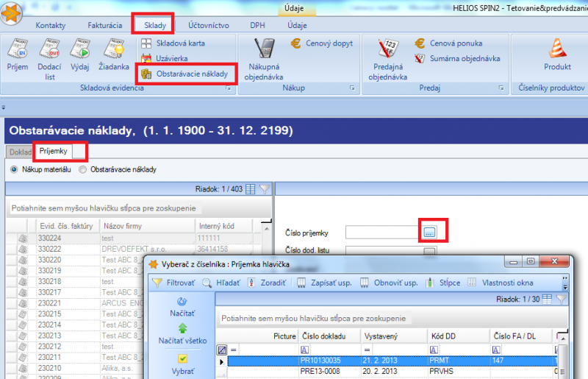Click the Číslo príjemky input field

tap(384, 233)
